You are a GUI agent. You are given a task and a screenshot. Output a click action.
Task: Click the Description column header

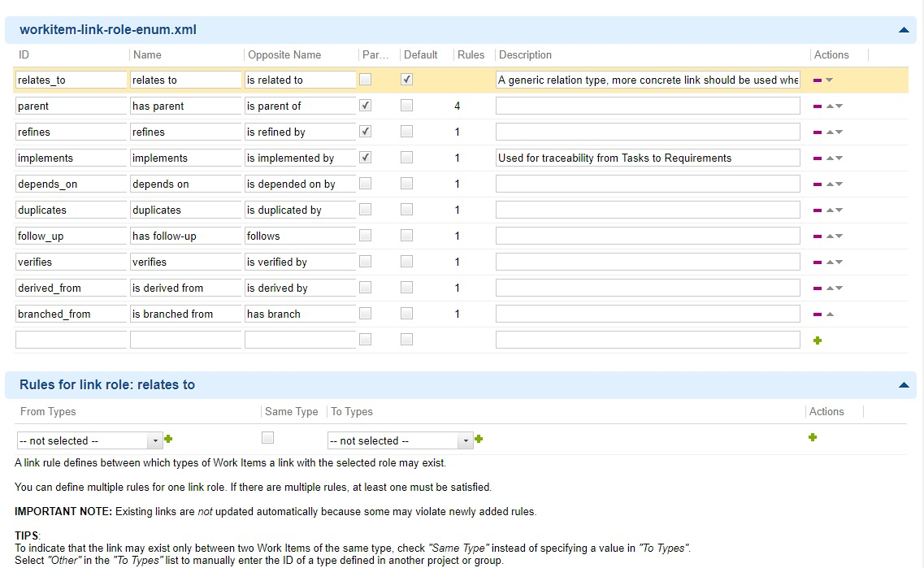click(x=525, y=54)
